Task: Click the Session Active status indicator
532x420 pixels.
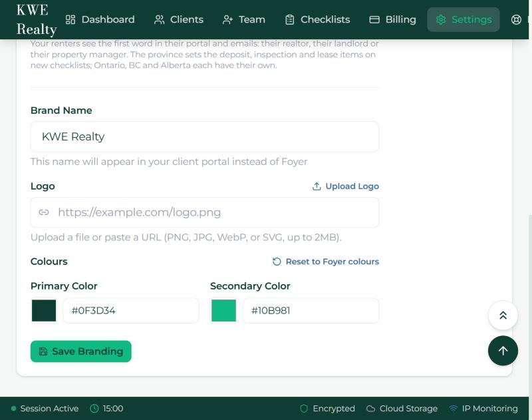Action: click(45, 409)
